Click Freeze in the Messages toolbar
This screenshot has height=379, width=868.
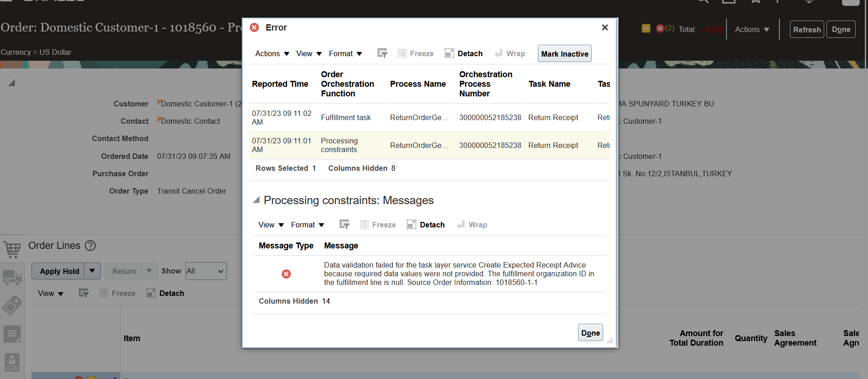378,225
